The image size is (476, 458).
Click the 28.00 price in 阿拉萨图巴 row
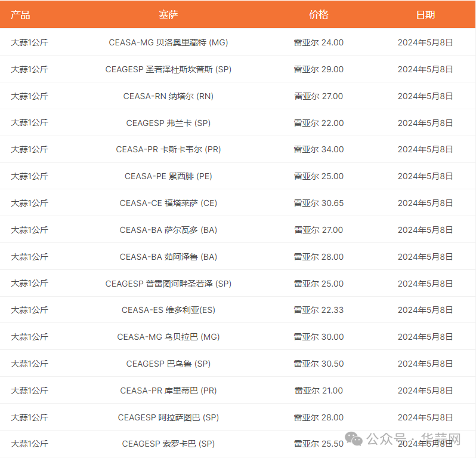[x=319, y=417]
